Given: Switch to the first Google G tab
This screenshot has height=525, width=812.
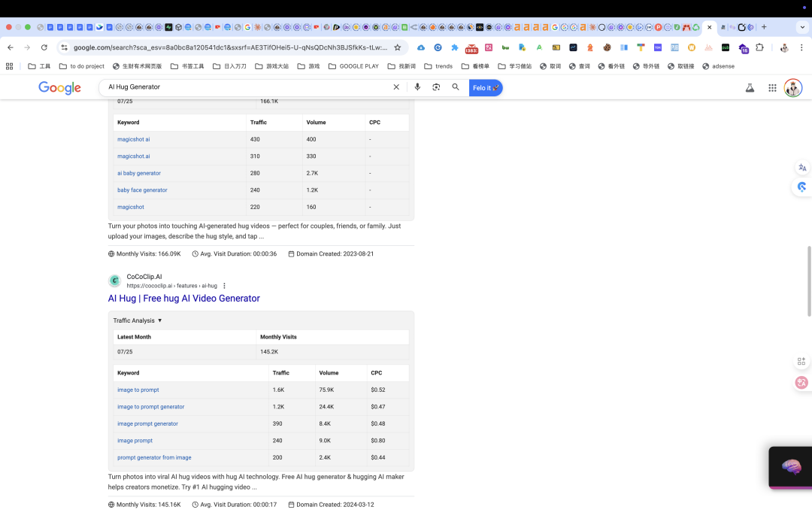Looking at the screenshot, I should click(x=247, y=27).
